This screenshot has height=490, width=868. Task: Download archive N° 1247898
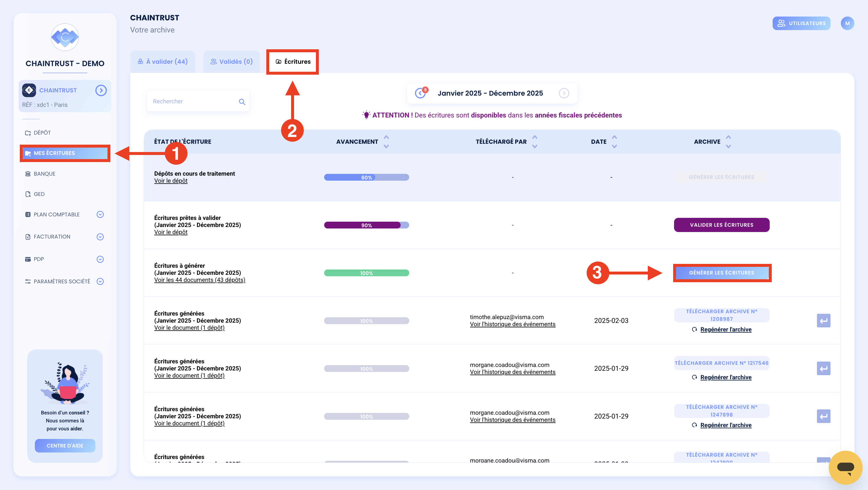(x=722, y=411)
